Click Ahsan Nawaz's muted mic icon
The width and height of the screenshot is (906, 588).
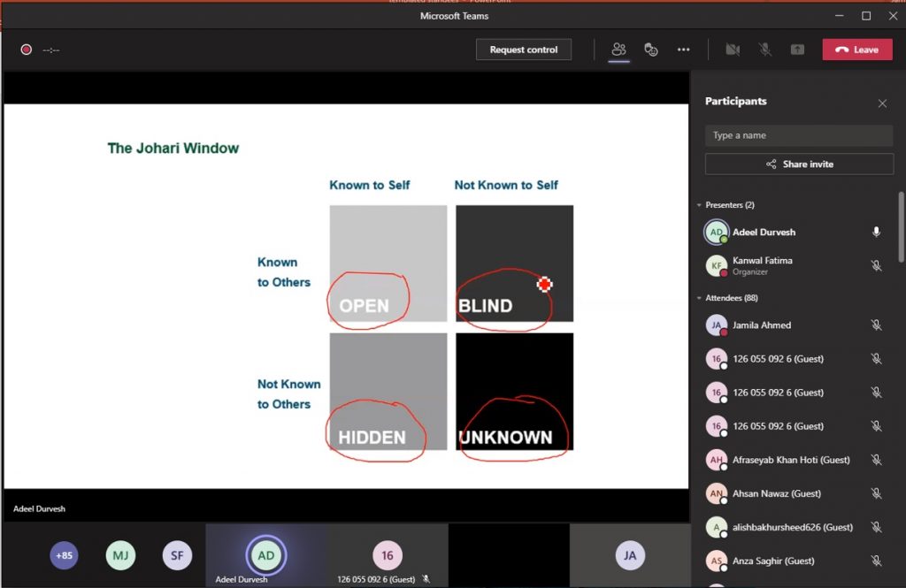876,493
